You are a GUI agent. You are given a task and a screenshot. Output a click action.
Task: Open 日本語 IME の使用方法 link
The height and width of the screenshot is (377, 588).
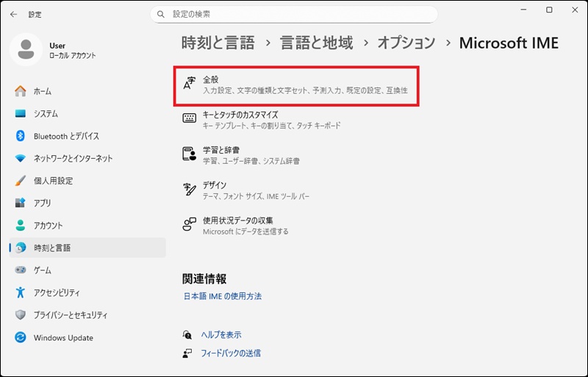tap(222, 296)
